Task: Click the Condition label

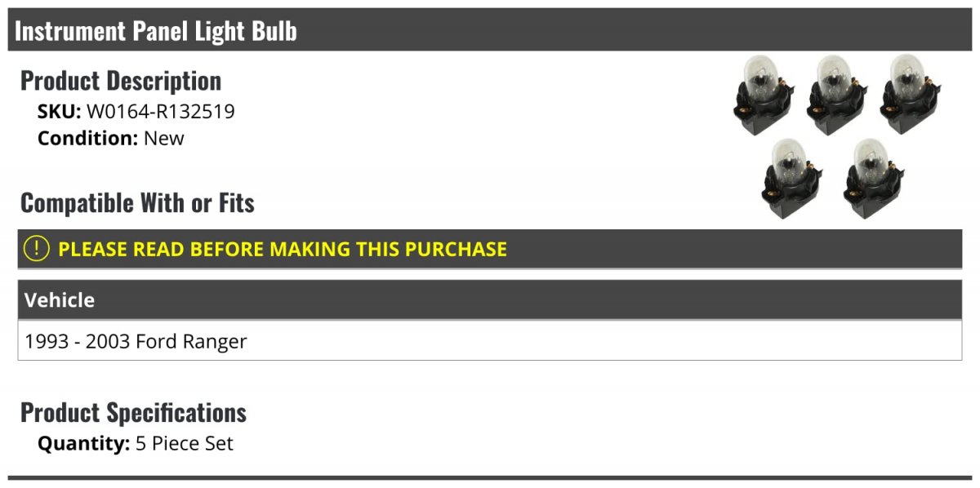Action: pyautogui.click(x=88, y=138)
